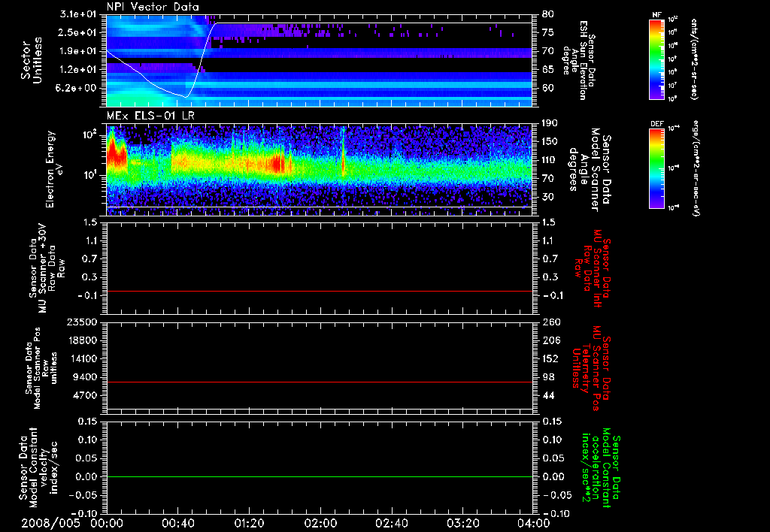Click the red 'MU Scanner Init Raw Data' label

pos(593,268)
